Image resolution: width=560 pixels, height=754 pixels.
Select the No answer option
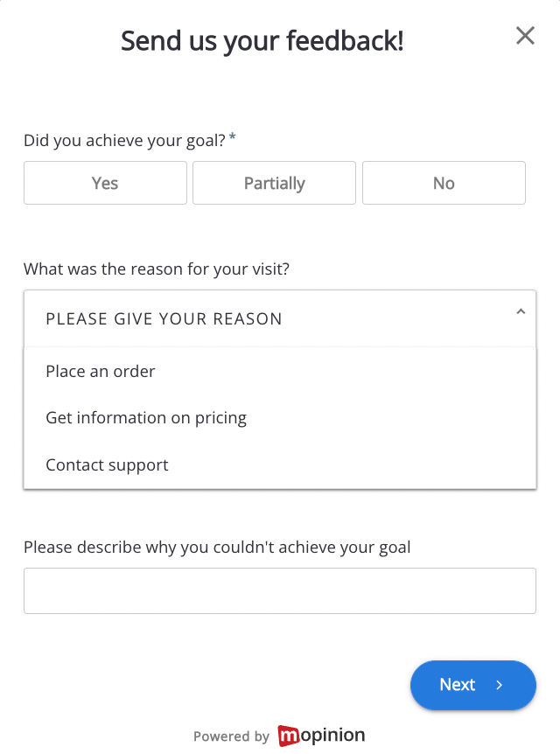tap(444, 183)
